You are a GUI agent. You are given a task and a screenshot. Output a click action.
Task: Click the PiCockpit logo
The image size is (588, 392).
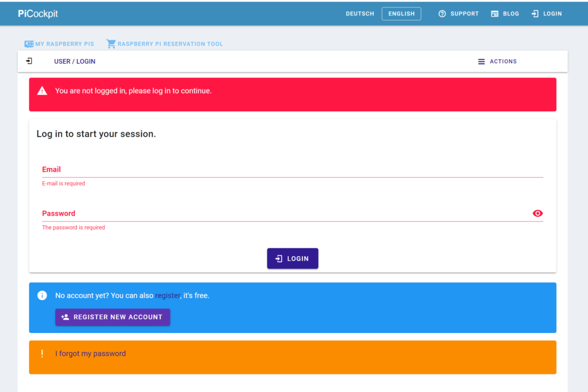(x=38, y=14)
